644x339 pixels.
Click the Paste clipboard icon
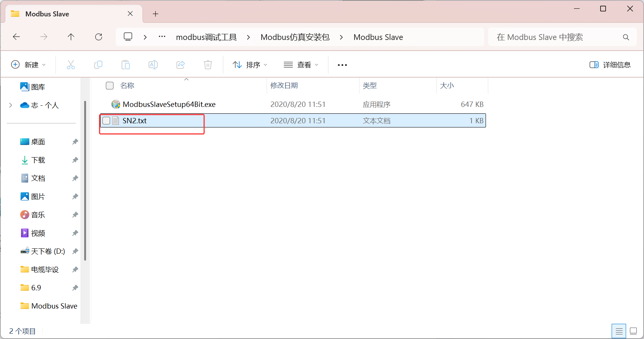point(126,65)
